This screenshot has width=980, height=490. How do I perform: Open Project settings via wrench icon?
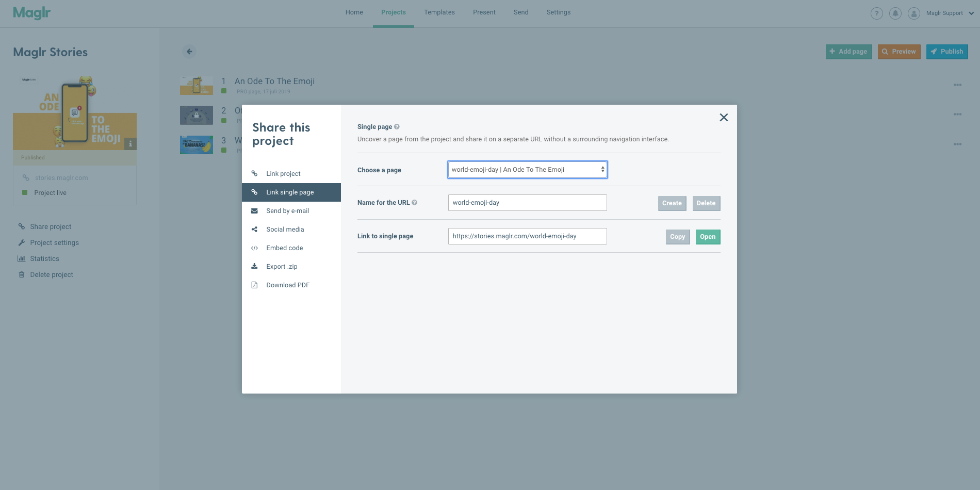click(x=21, y=242)
